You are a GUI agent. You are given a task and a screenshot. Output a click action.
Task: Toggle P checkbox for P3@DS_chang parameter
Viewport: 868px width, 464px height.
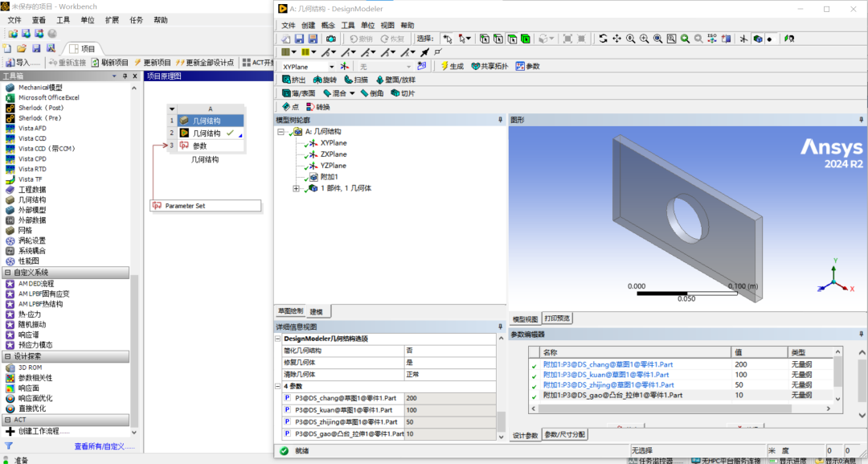coord(287,398)
